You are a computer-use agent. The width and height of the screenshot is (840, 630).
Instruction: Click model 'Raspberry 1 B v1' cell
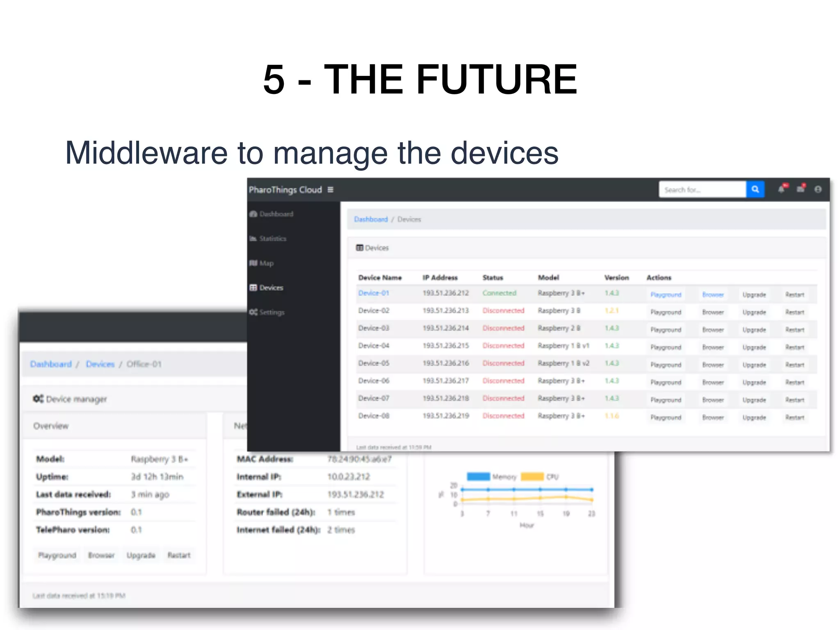point(564,346)
